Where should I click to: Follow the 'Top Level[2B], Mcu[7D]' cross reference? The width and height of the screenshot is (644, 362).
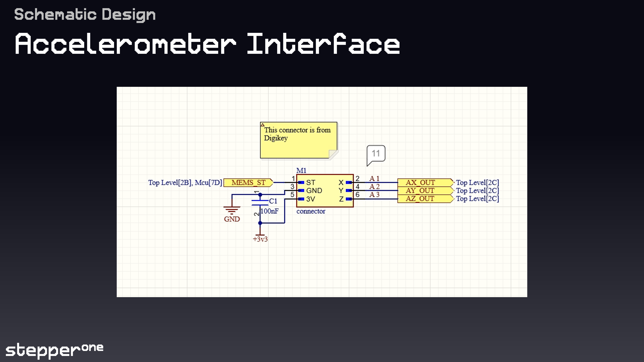[185, 183]
